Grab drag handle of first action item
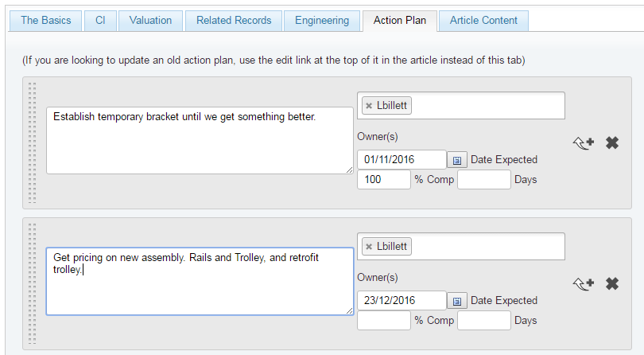This screenshot has height=355, width=644. (32, 142)
